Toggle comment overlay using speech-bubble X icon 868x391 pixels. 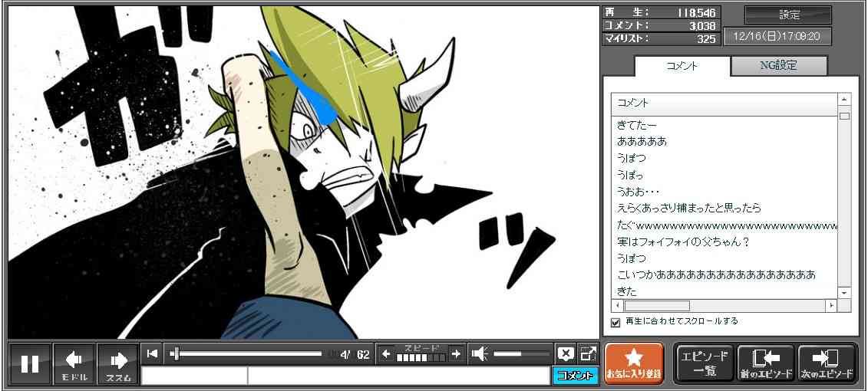[x=566, y=353]
